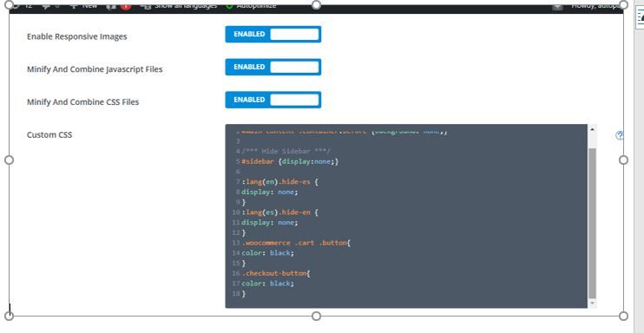Click the ':lang(es).hide-en {' code line
The width and height of the screenshot is (644, 333).
pos(279,212)
